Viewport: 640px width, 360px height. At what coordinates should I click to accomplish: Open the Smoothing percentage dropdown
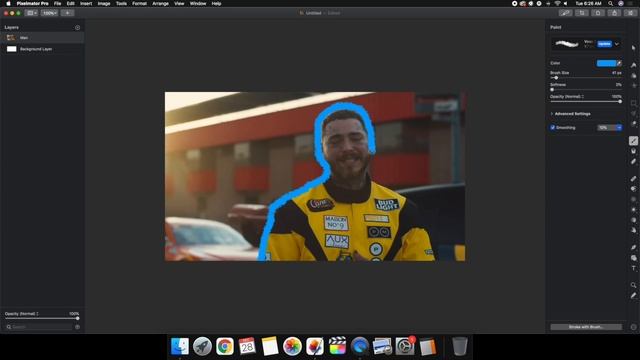click(x=609, y=127)
